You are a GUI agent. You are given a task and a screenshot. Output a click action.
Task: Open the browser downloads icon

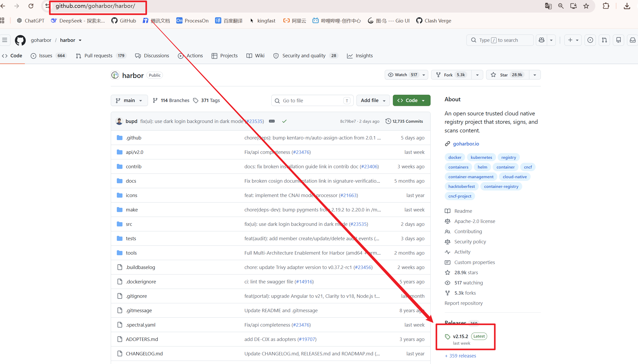[x=627, y=6]
